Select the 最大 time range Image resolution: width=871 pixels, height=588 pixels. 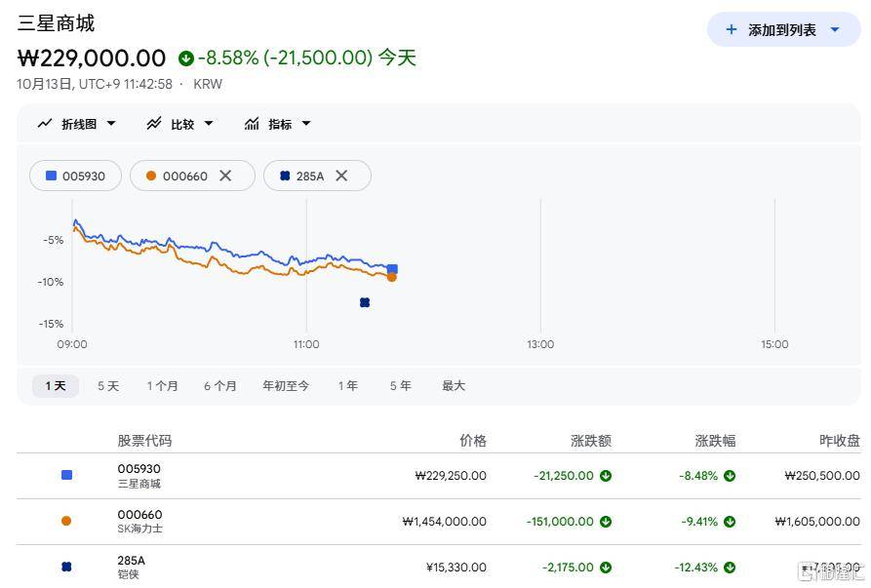point(454,386)
